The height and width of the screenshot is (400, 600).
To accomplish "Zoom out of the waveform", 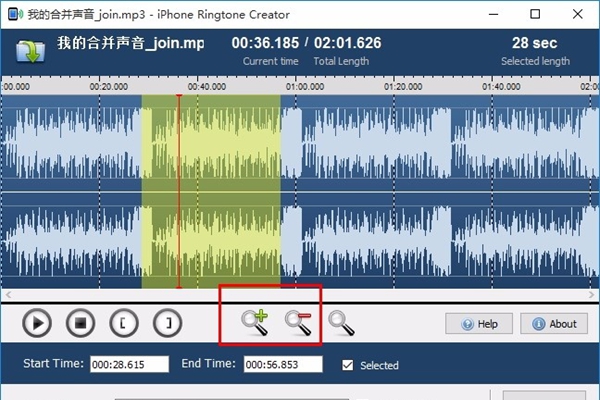I will pyautogui.click(x=298, y=323).
